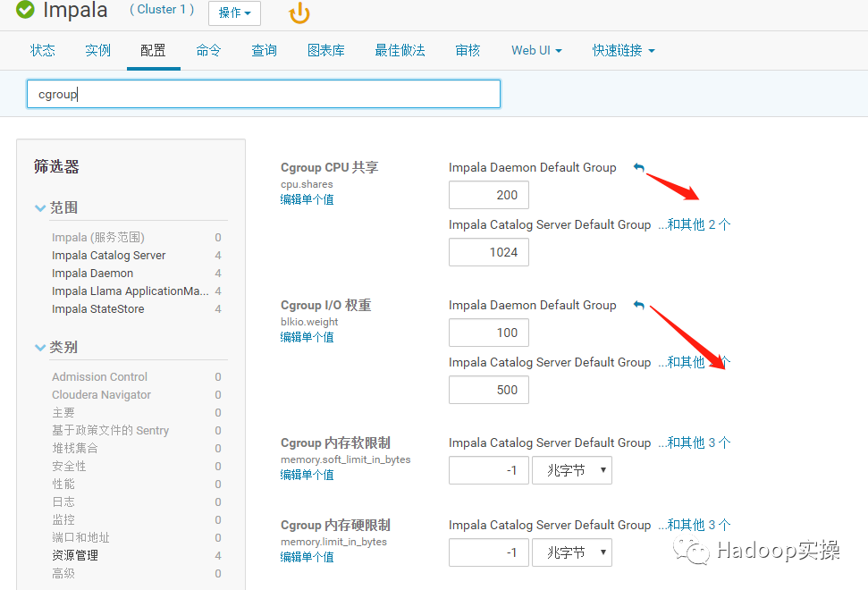Expand 和其他 3 个 for memory soft limit
868x590 pixels.
tap(695, 442)
